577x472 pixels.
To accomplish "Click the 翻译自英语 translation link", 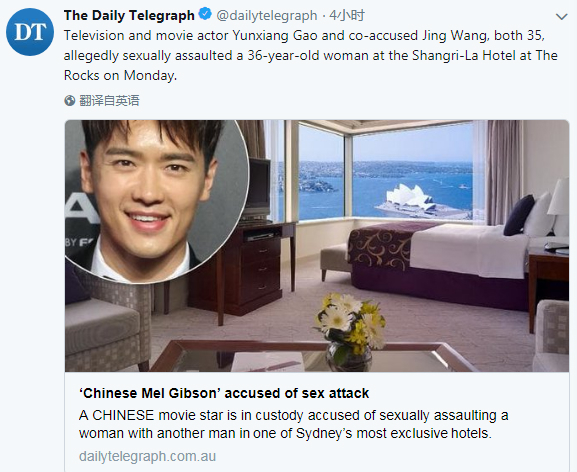I will coord(109,100).
